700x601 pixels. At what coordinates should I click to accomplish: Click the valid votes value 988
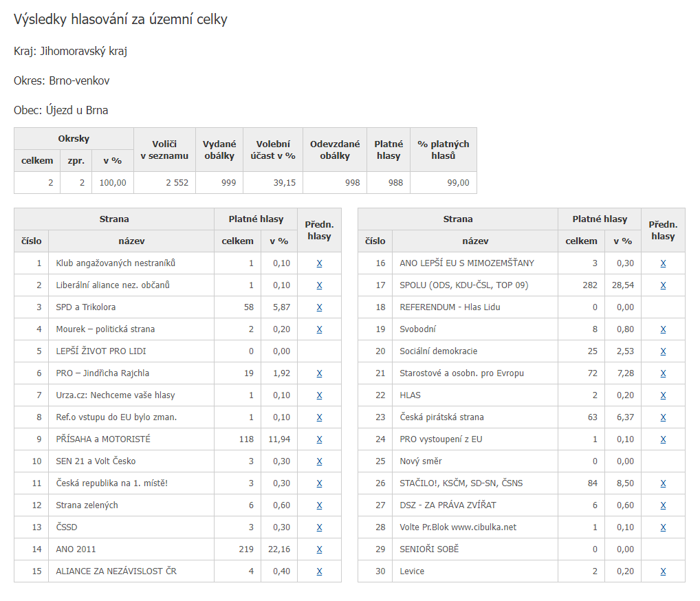click(x=395, y=183)
